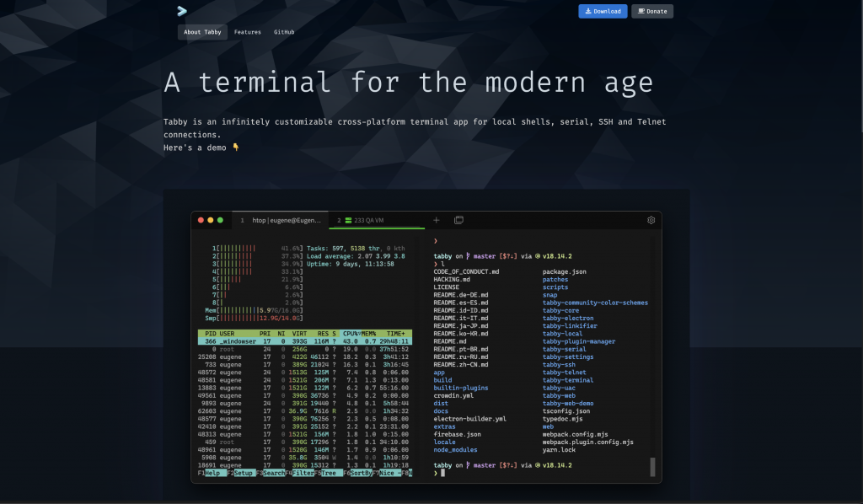863x504 pixels.
Task: Click the new tab plus icon
Action: [x=437, y=220]
